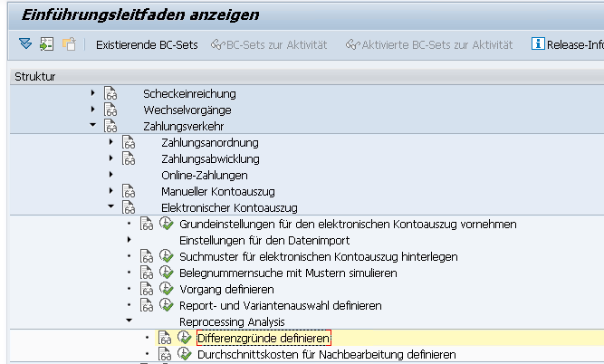Click the third icon in the toolbar

[x=69, y=44]
